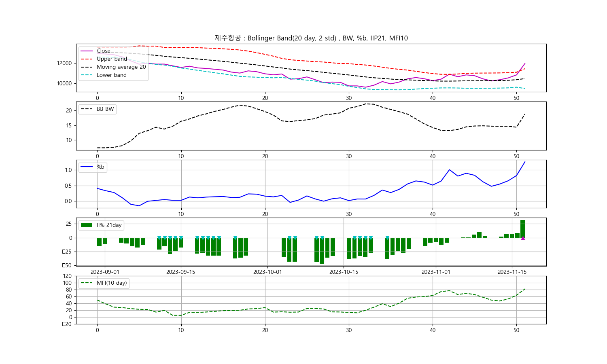The image size is (607, 364).
Task: Click the 2023-11-15 date axis label
Action: (x=512, y=272)
